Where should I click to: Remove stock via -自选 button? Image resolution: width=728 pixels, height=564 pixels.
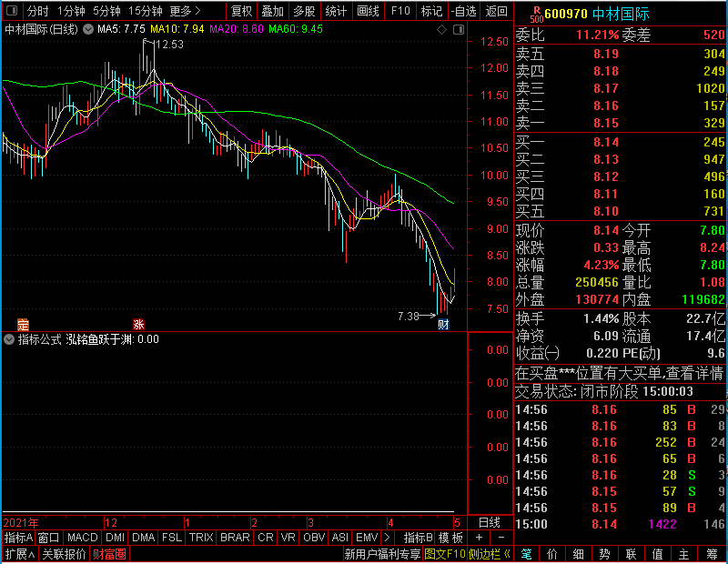click(x=463, y=11)
